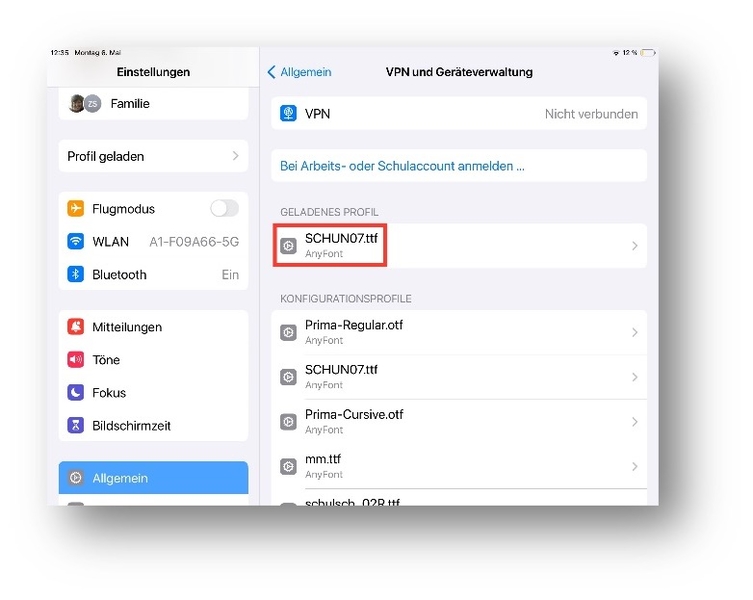Go back to Allgemein
This screenshot has width=753, height=600.
point(299,72)
